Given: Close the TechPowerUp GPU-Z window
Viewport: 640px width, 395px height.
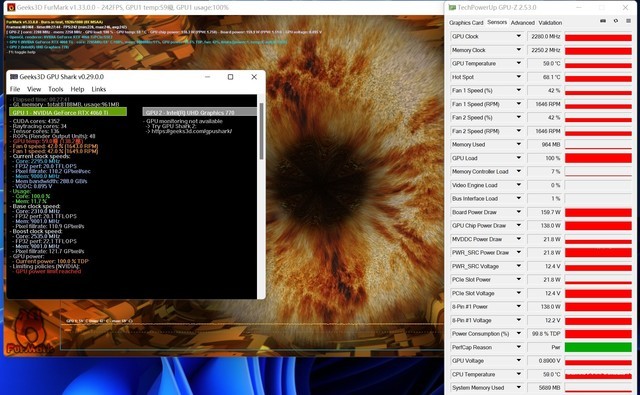Looking at the screenshot, I should [625, 7].
